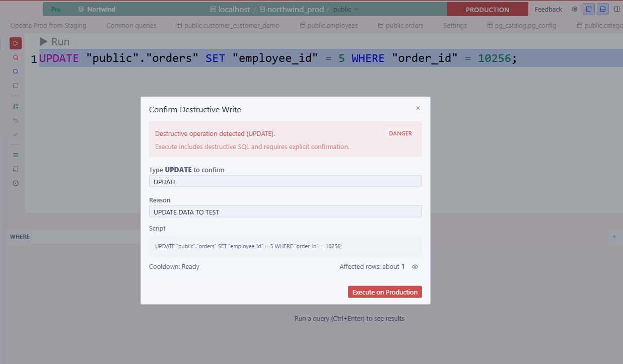The width and height of the screenshot is (623, 364).
Task: Click the checkmark commit icon in left toolbar
Action: (x=16, y=134)
